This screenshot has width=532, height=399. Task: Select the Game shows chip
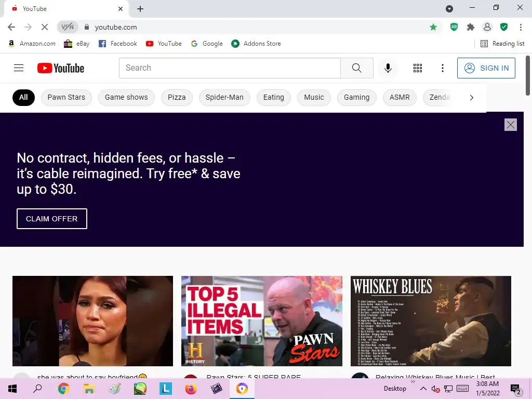(x=126, y=97)
